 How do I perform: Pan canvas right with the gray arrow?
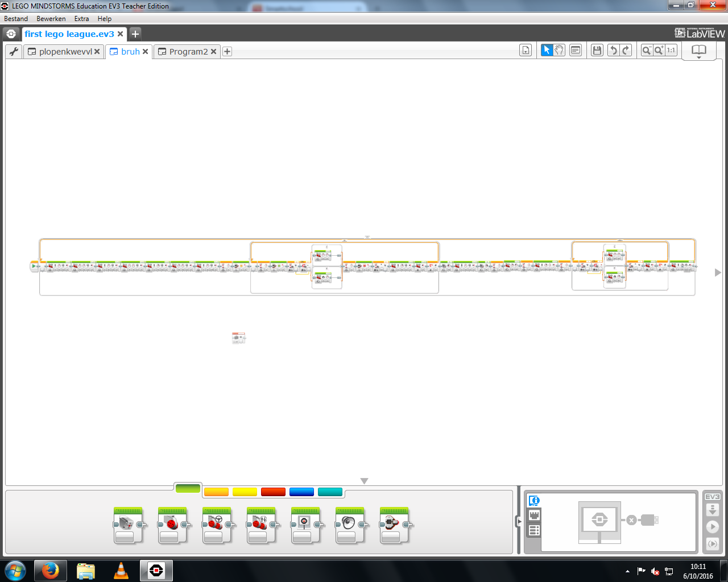coord(718,272)
